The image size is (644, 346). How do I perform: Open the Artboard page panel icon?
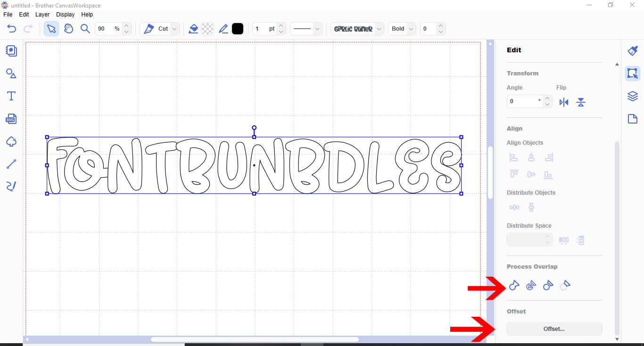[633, 119]
